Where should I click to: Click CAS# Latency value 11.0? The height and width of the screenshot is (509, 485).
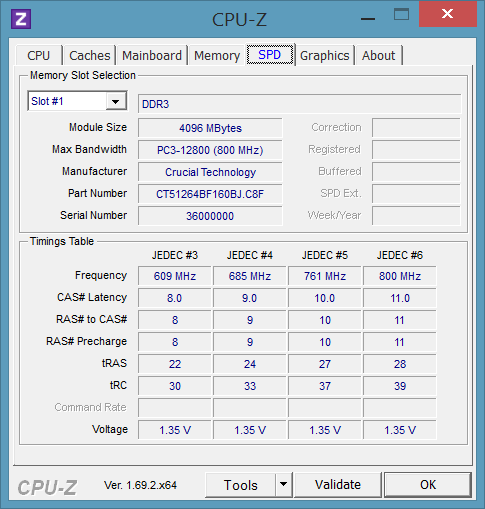[x=400, y=298]
